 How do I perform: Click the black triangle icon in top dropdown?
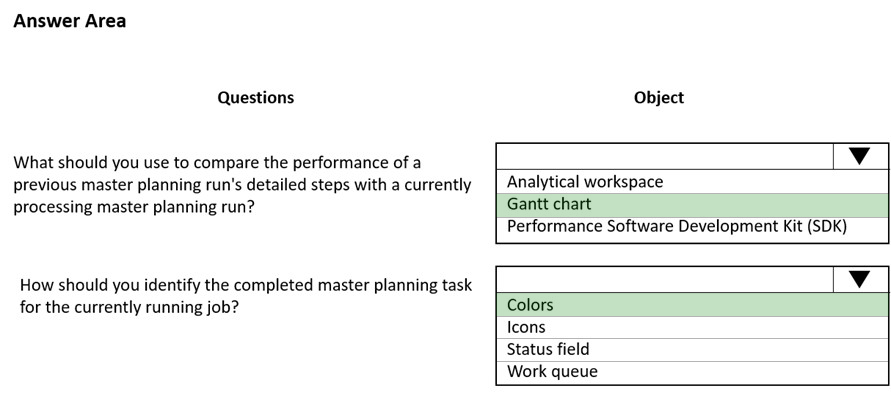[860, 156]
